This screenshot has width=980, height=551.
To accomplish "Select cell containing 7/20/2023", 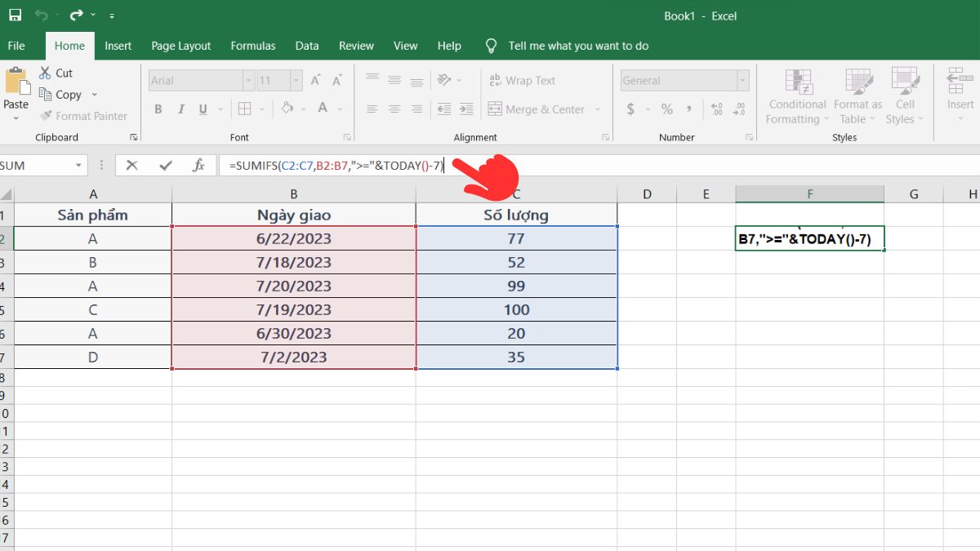I will [x=293, y=287].
